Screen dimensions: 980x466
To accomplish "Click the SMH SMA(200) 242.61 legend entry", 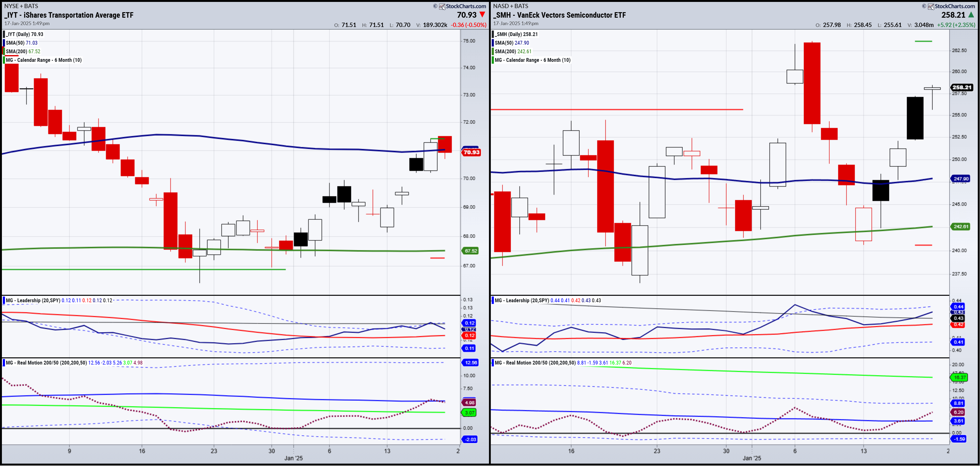I will [513, 51].
